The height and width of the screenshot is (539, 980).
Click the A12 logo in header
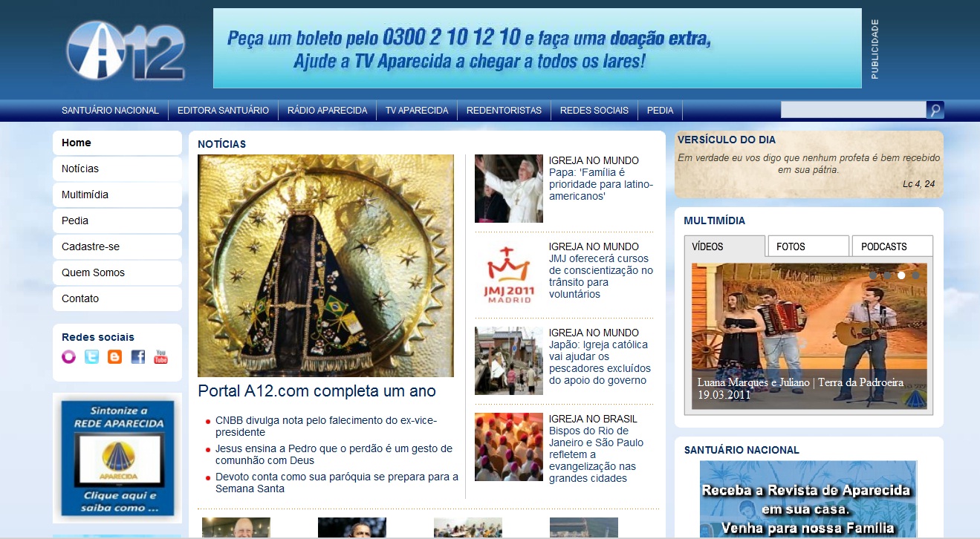click(x=125, y=50)
